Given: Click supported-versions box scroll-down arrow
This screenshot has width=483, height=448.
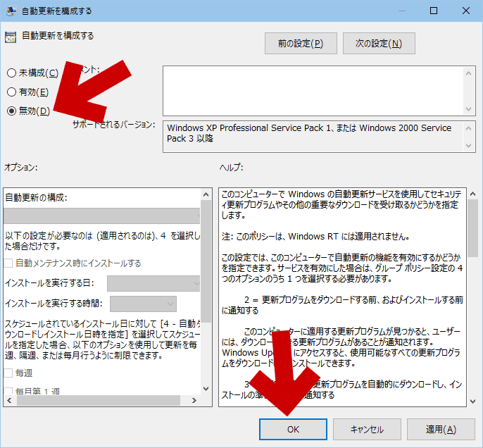Looking at the screenshot, I should pos(468,145).
